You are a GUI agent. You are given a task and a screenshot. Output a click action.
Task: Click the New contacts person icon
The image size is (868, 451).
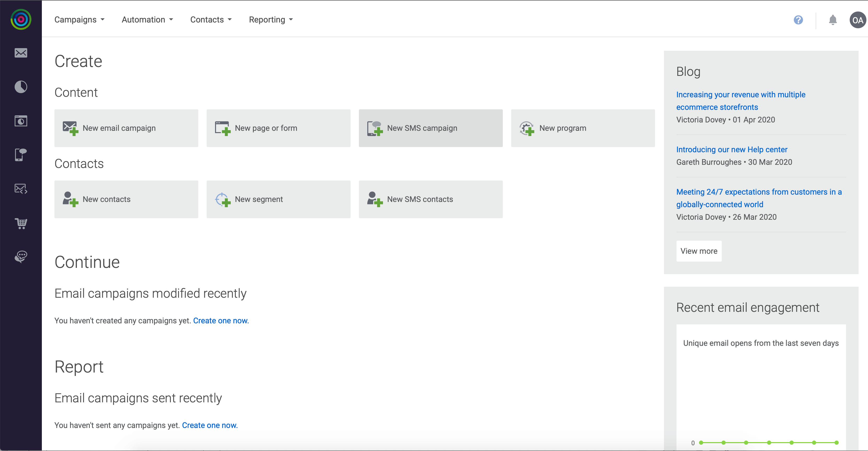[x=70, y=200]
